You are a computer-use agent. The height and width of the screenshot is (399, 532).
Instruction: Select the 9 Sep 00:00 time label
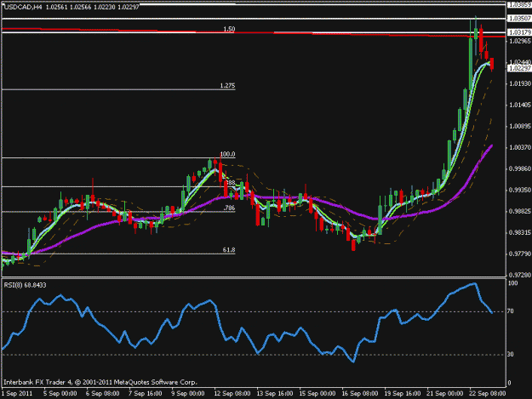[187, 394]
